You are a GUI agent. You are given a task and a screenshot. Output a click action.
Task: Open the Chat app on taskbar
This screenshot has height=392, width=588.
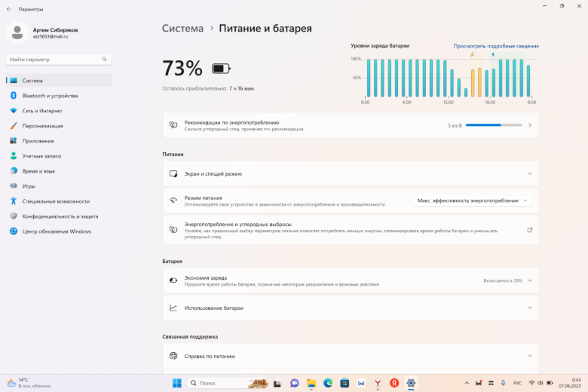[x=294, y=383]
